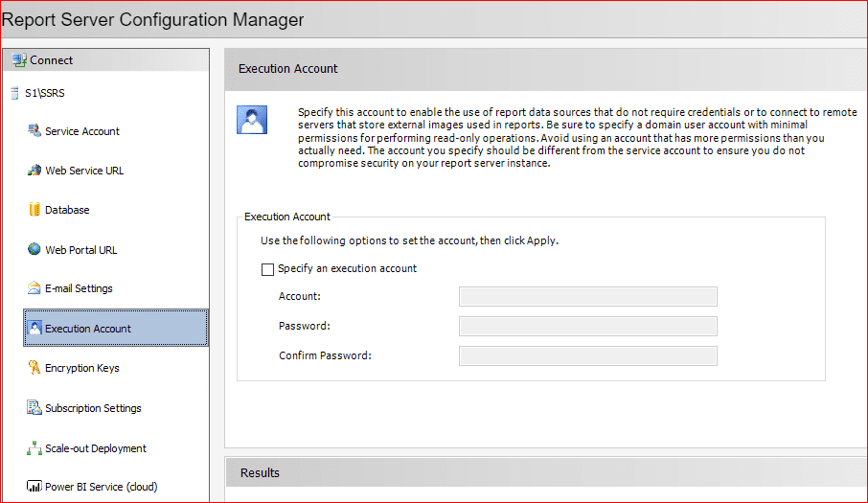Click the Web Service URL globe icon

click(34, 171)
